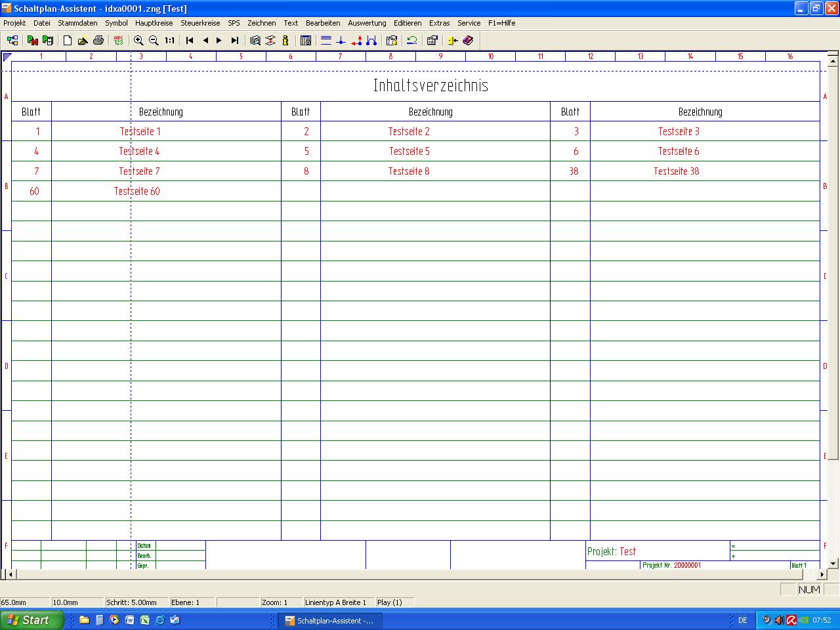Open the Hauptkreise menu
The height and width of the screenshot is (630, 840).
coord(154,23)
